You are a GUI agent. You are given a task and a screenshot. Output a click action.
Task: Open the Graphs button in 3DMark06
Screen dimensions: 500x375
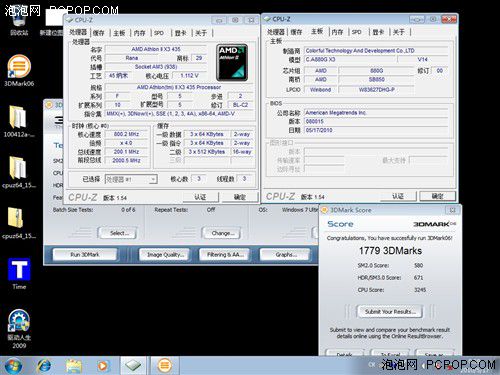point(285,255)
